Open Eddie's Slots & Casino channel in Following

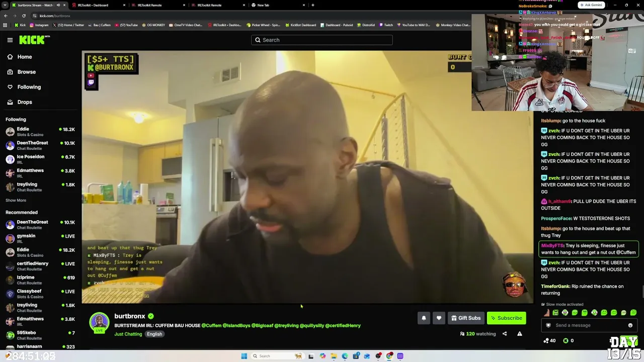point(40,132)
